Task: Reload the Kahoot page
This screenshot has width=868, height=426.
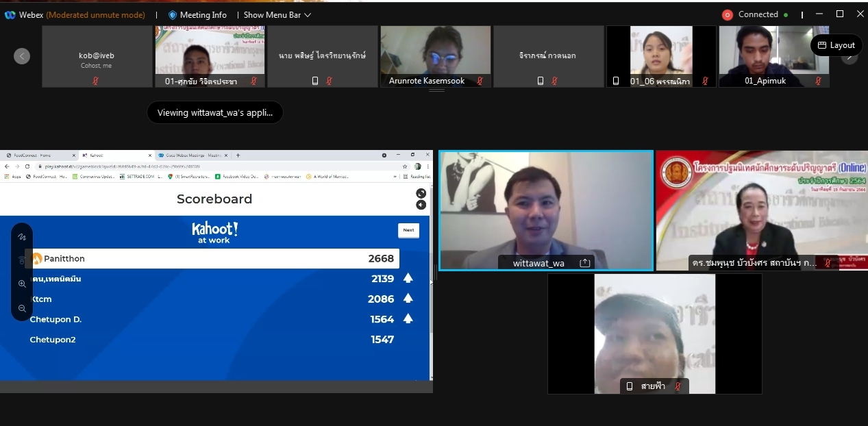Action: pos(27,166)
